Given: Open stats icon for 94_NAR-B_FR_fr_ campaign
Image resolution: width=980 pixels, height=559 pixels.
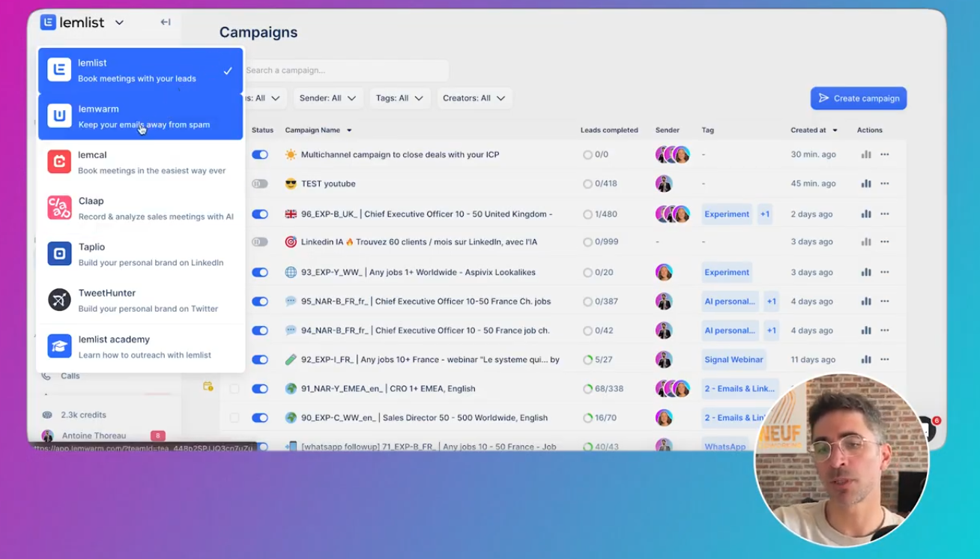Looking at the screenshot, I should (866, 330).
